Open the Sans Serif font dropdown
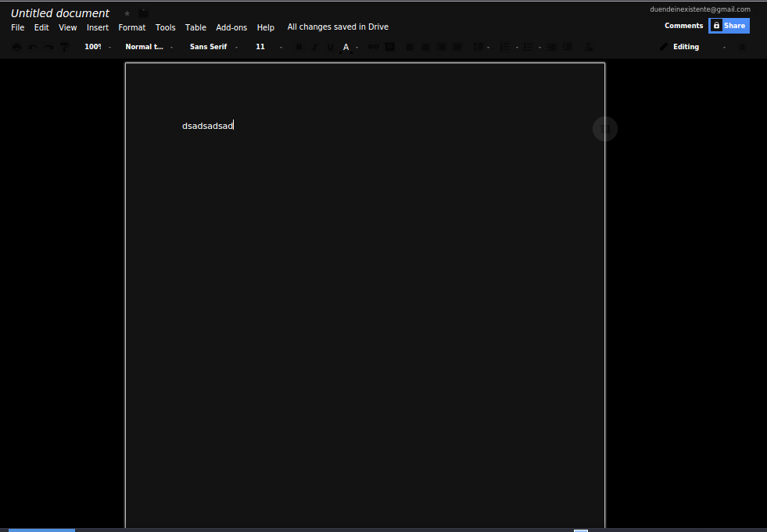This screenshot has width=767, height=532. [x=209, y=46]
